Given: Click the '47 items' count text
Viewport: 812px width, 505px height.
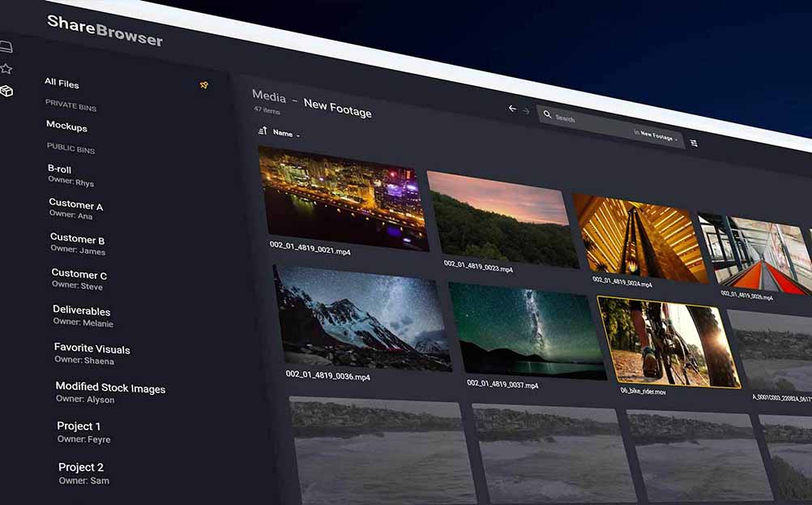Looking at the screenshot, I should 267,109.
